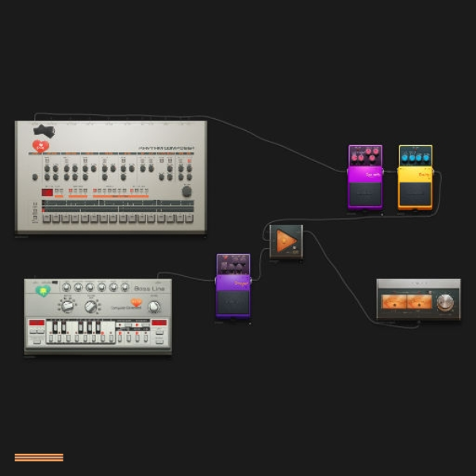Click the right orange VU meter
The image size is (476, 476).
click(419, 302)
